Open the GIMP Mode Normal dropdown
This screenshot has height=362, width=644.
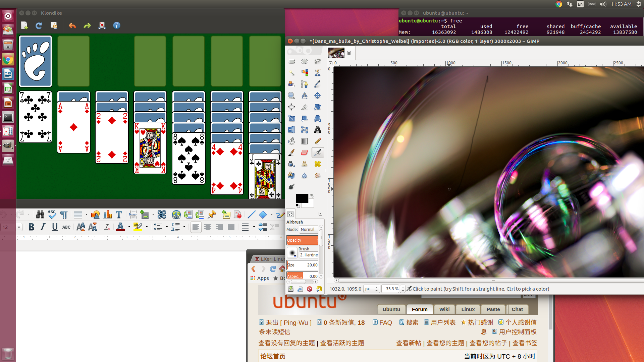pyautogui.click(x=308, y=230)
